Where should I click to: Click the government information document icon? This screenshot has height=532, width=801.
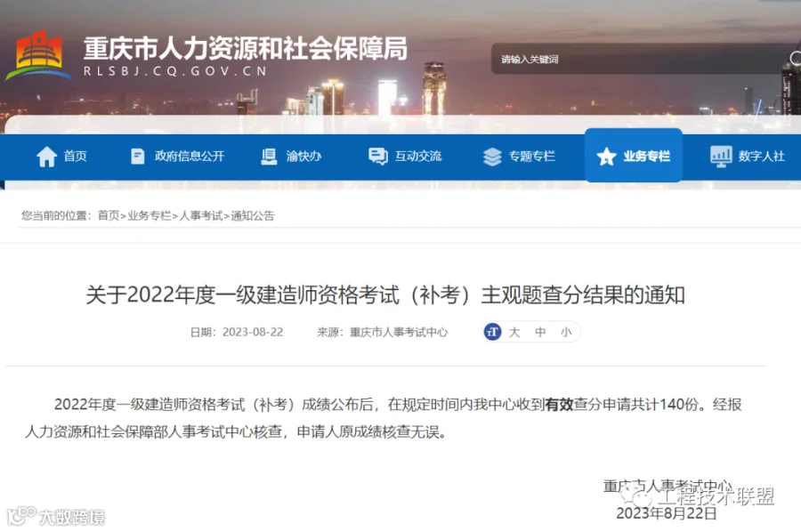coord(138,157)
